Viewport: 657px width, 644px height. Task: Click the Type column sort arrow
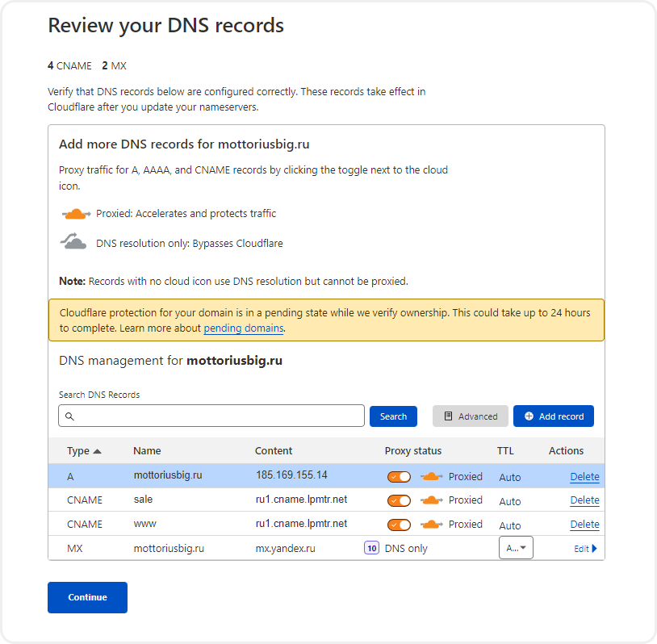[97, 451]
